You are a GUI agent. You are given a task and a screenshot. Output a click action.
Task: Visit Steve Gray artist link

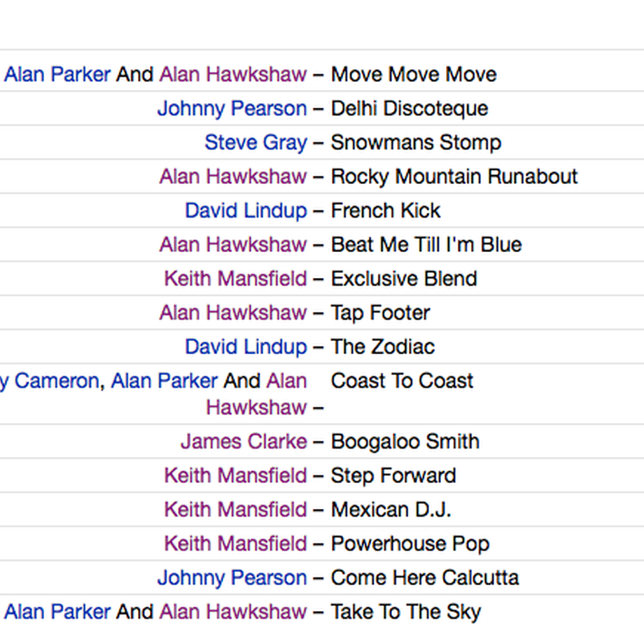pos(256,143)
